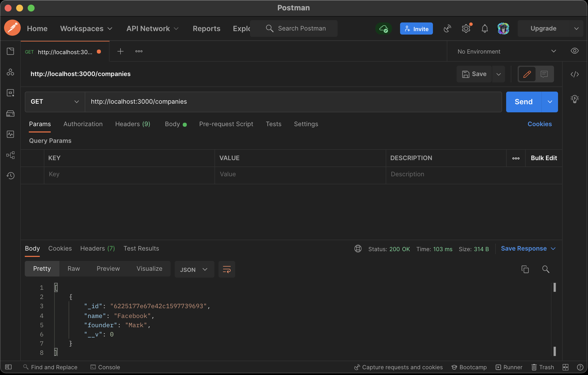
Task: Open the Cookies manager
Action: point(540,124)
